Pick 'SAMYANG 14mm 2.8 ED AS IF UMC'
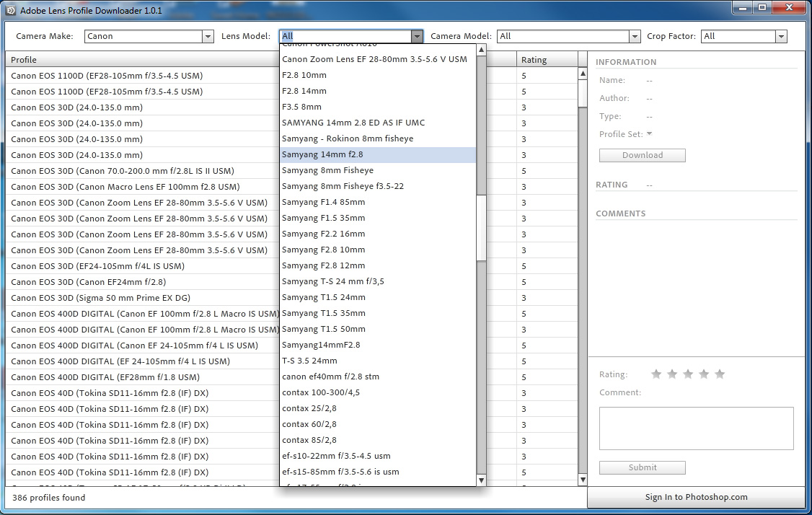The image size is (812, 515). coord(378,123)
